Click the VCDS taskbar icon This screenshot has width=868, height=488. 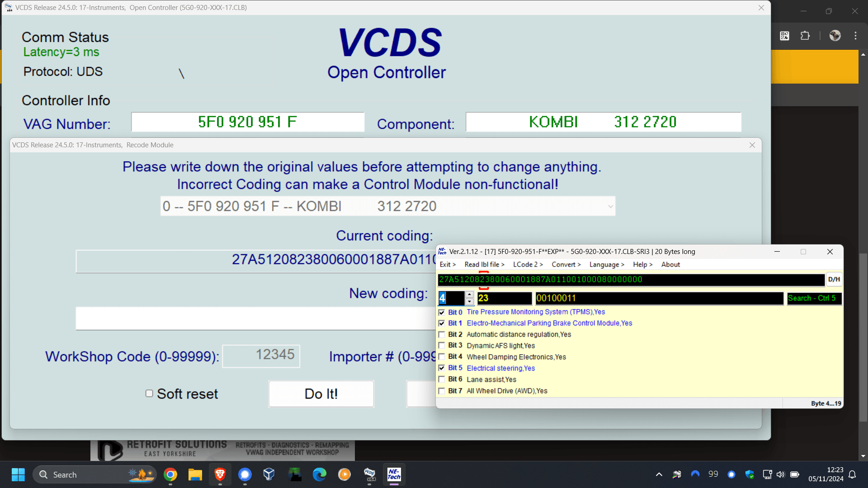point(369,474)
